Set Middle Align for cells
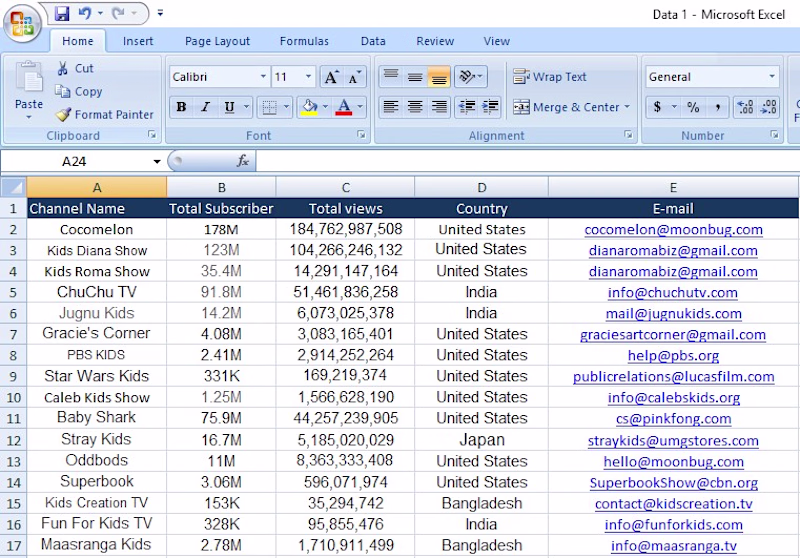This screenshot has height=558, width=800. tap(415, 77)
